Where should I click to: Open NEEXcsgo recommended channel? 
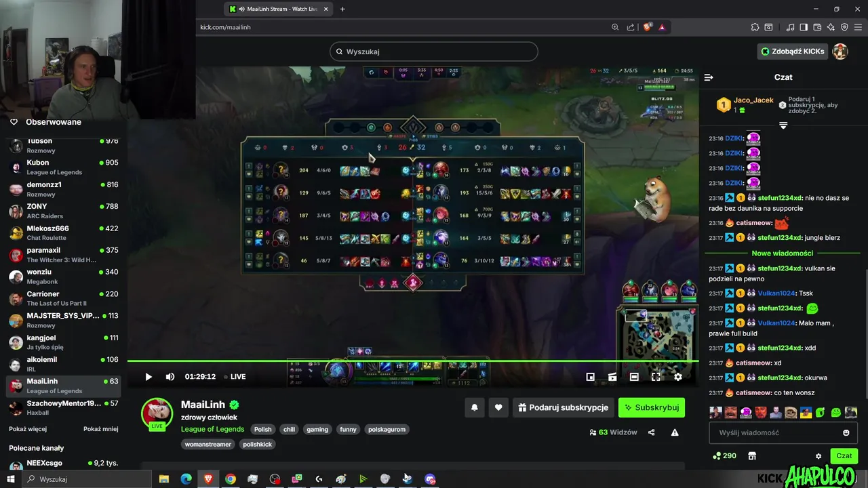pyautogui.click(x=64, y=466)
